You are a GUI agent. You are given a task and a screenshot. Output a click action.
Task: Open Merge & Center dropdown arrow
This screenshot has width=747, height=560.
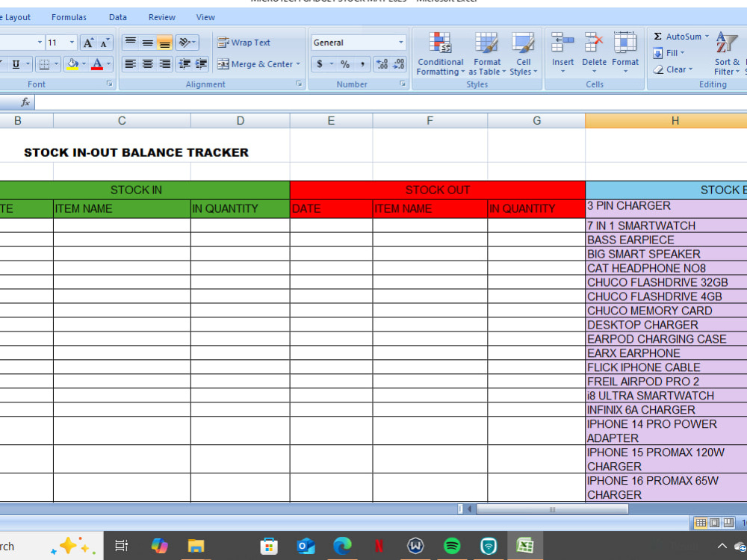(x=298, y=63)
